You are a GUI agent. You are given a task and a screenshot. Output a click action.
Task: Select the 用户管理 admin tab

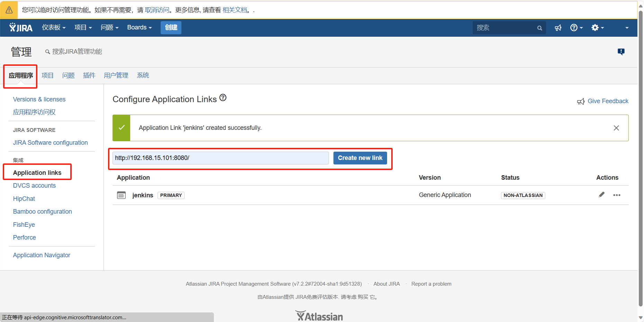click(116, 75)
